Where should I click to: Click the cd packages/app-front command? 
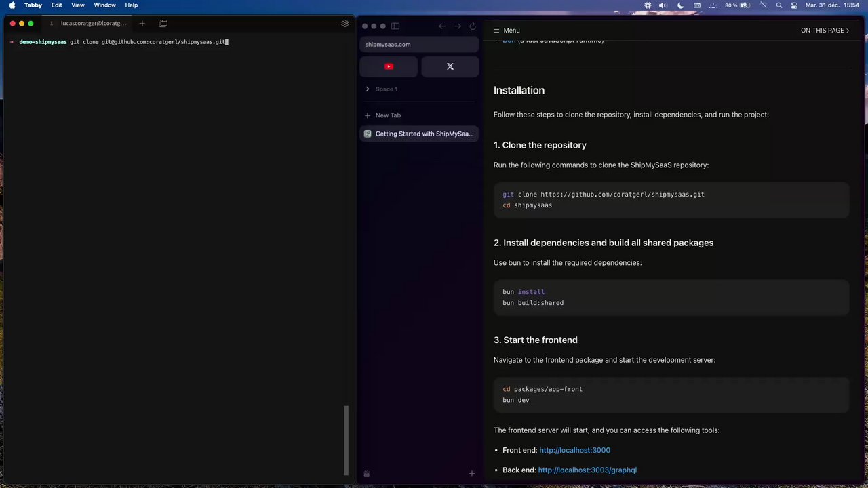click(542, 389)
